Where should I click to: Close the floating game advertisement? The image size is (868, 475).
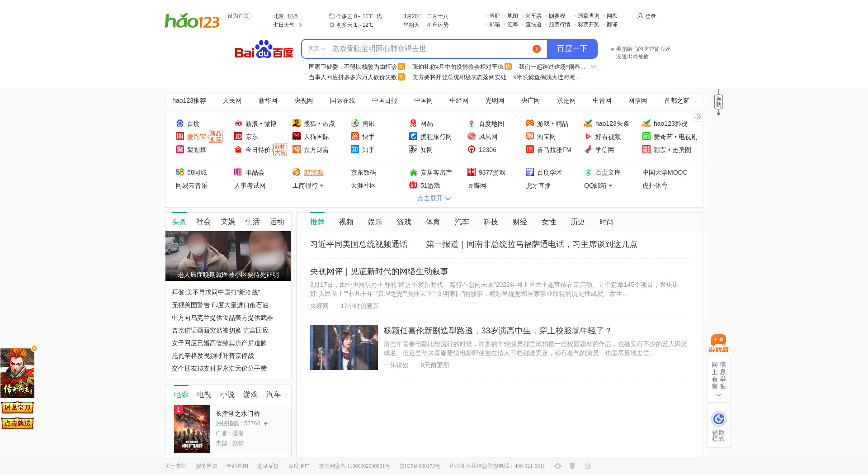tap(34, 348)
